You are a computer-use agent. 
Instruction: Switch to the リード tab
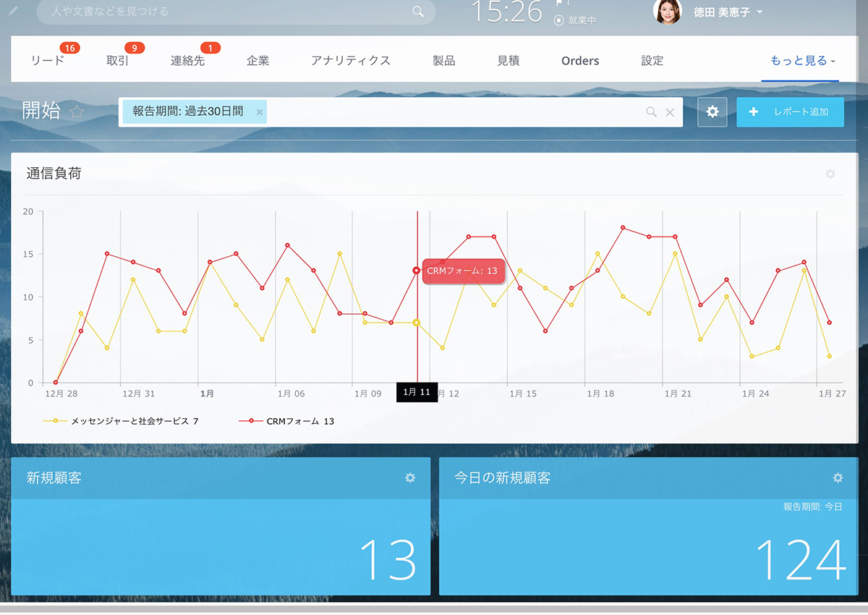tap(48, 61)
